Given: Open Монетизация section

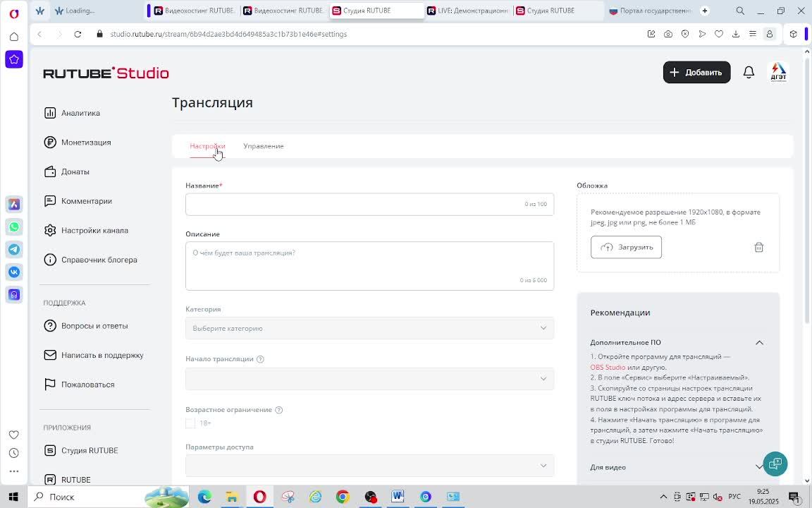Looking at the screenshot, I should (78, 142).
